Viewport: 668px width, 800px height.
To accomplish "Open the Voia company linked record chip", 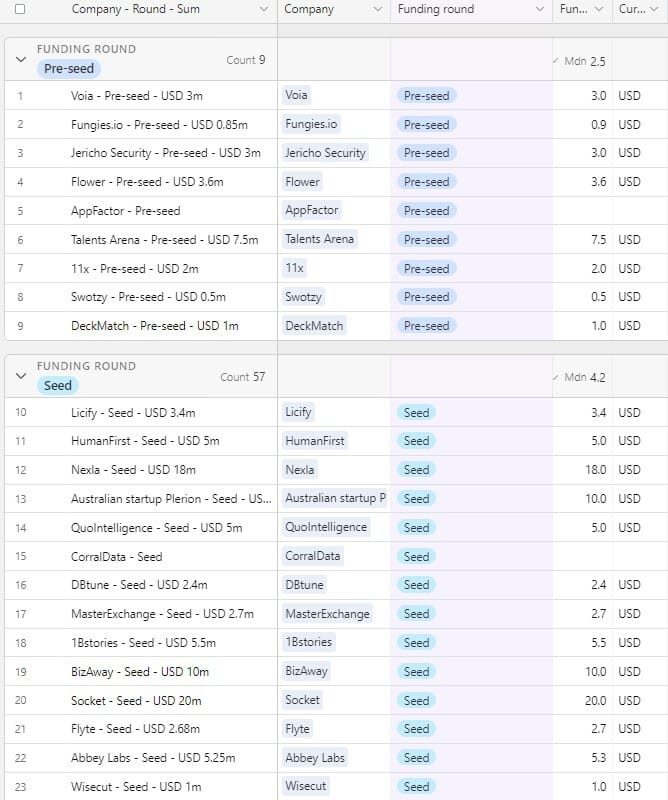I will tap(296, 95).
